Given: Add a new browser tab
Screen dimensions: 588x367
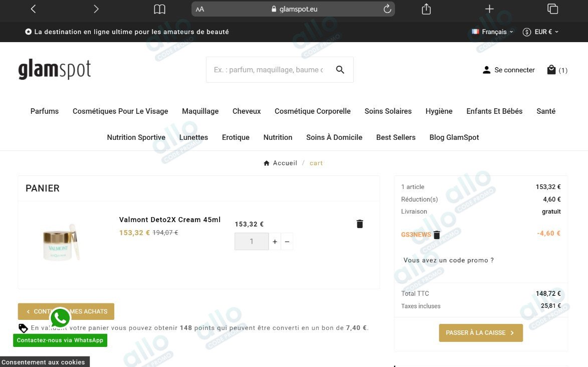Looking at the screenshot, I should (x=489, y=9).
